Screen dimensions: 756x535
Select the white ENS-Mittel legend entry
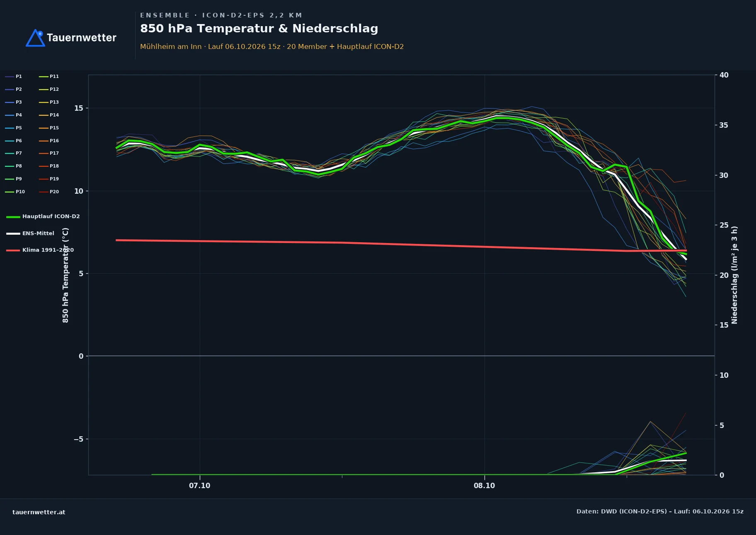(30, 233)
